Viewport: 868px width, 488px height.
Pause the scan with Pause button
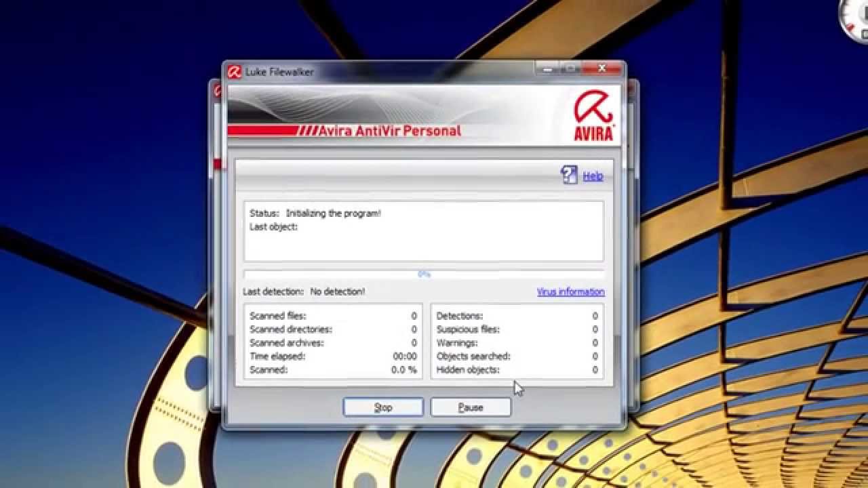471,407
